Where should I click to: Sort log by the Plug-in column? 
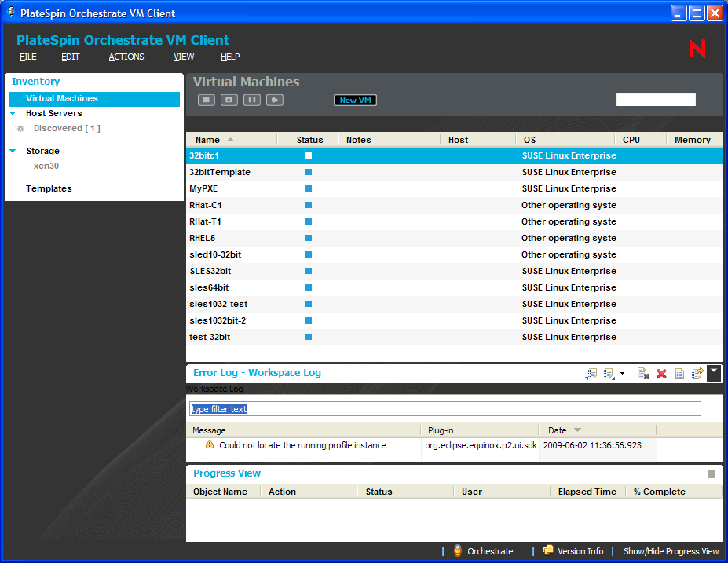click(480, 430)
